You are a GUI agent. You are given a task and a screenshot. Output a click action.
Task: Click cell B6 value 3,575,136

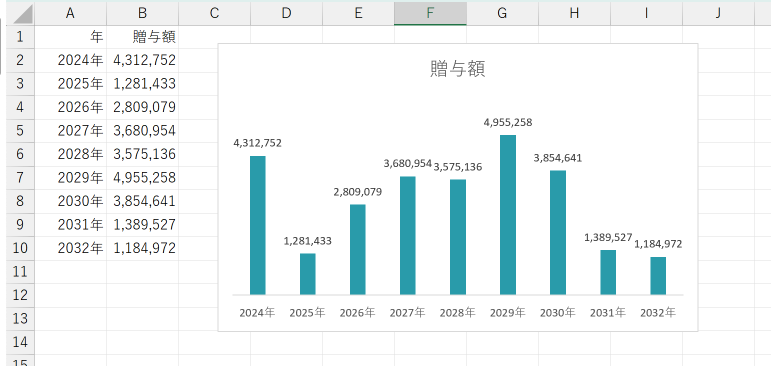pyautogui.click(x=142, y=154)
